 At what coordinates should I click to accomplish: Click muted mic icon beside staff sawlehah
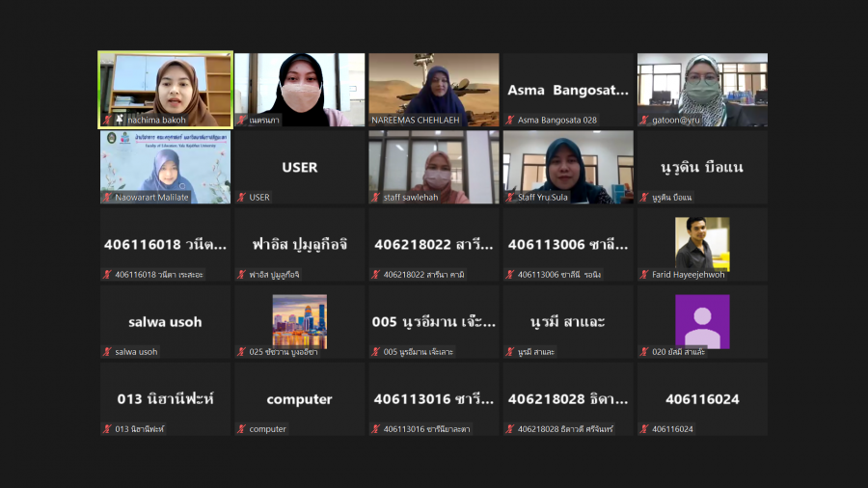pos(376,197)
